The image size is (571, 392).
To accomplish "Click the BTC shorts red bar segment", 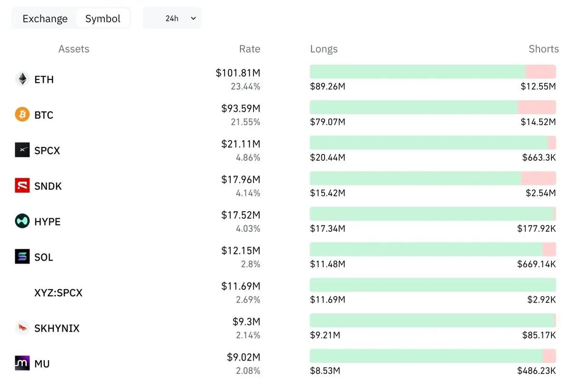I will pyautogui.click(x=537, y=108).
